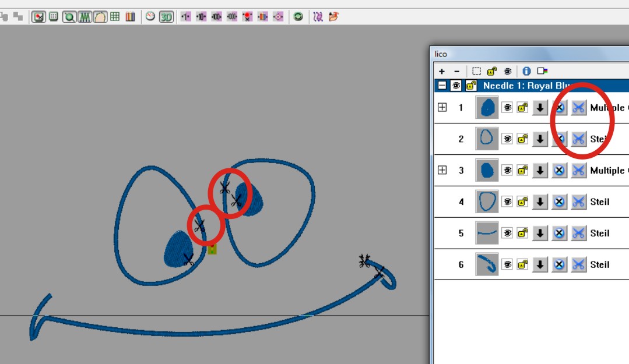The image size is (629, 364).
Task: Click the down arrow on object 2
Action: pyautogui.click(x=540, y=139)
